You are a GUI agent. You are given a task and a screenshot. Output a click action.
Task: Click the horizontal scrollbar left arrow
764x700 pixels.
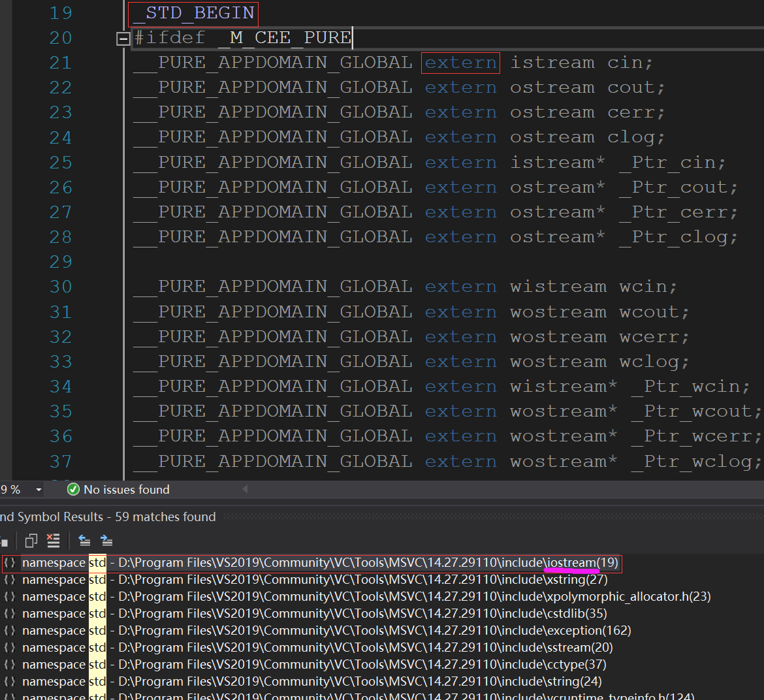[x=245, y=489]
